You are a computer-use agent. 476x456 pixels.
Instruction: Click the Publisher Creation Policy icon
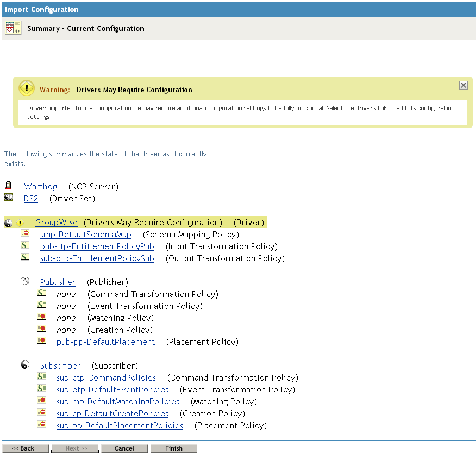[x=42, y=328]
